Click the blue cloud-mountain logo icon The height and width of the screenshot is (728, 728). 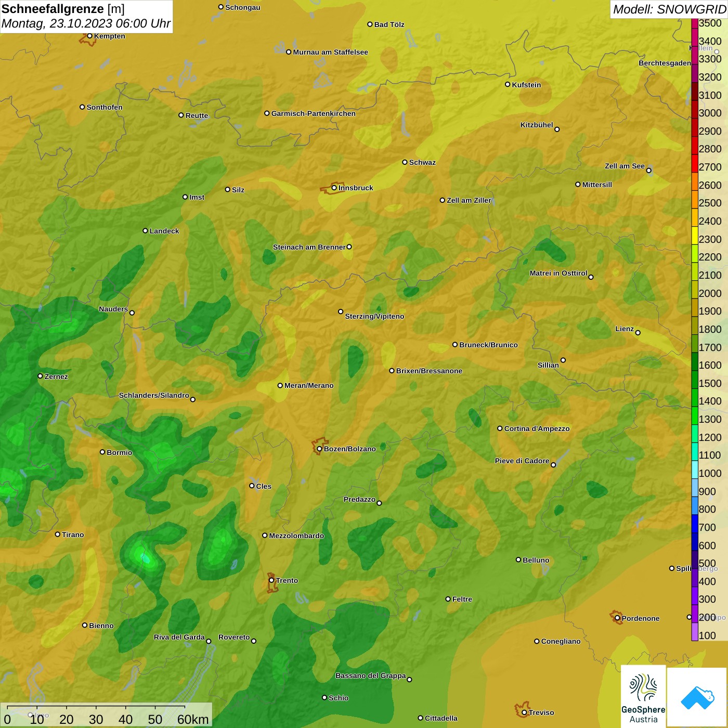coord(697,697)
